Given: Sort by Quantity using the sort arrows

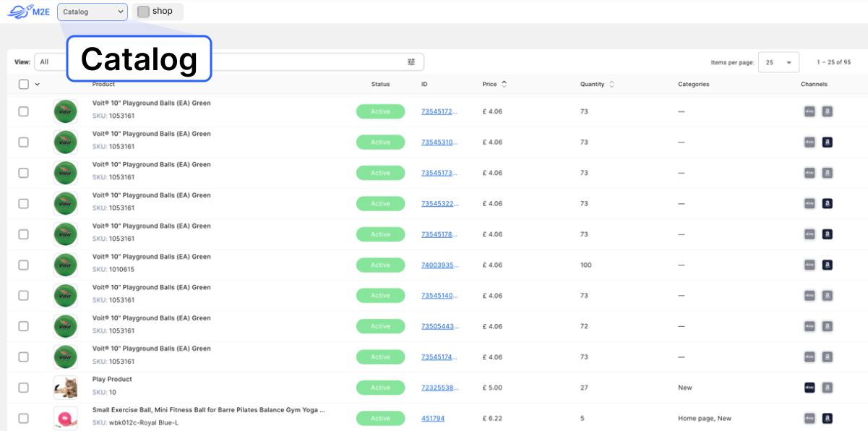Looking at the screenshot, I should click(x=611, y=85).
